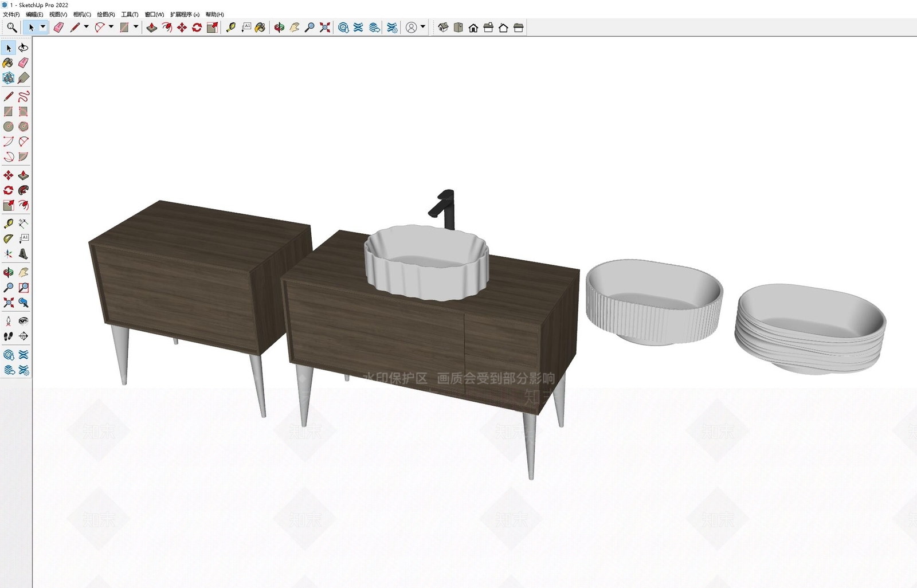Open the 文件(F) menu

11,14
